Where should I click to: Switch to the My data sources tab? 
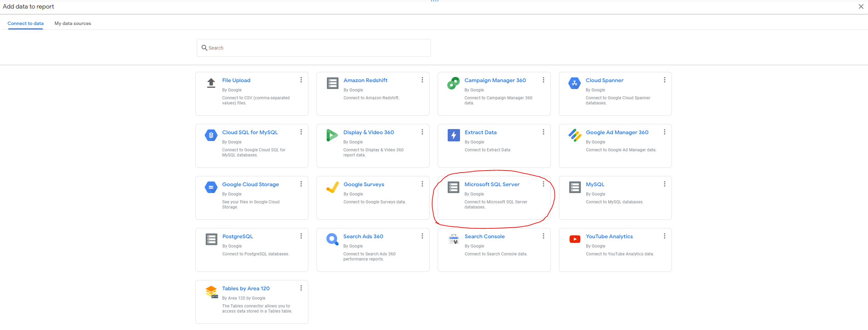pos(73,23)
